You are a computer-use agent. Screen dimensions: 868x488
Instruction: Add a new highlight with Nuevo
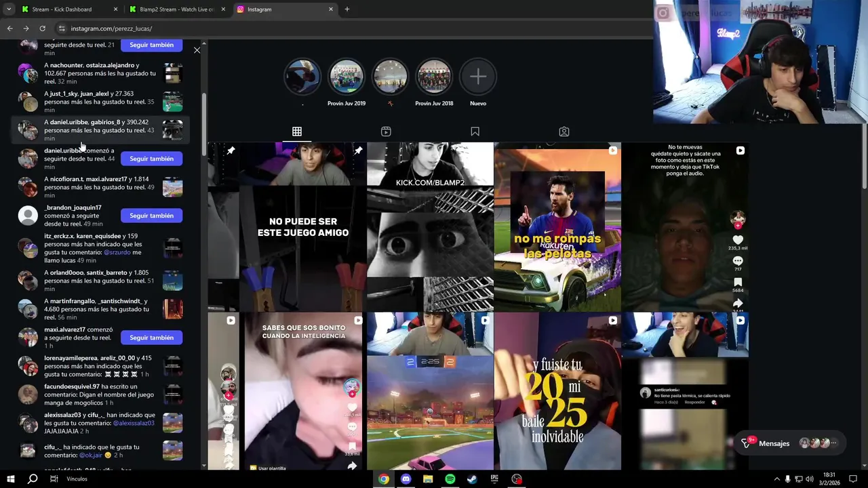(x=478, y=77)
